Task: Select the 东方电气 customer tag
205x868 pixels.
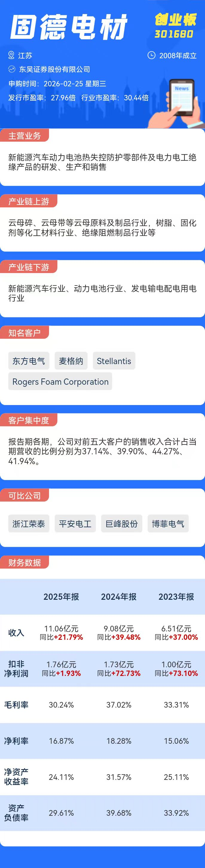Action: point(29,361)
